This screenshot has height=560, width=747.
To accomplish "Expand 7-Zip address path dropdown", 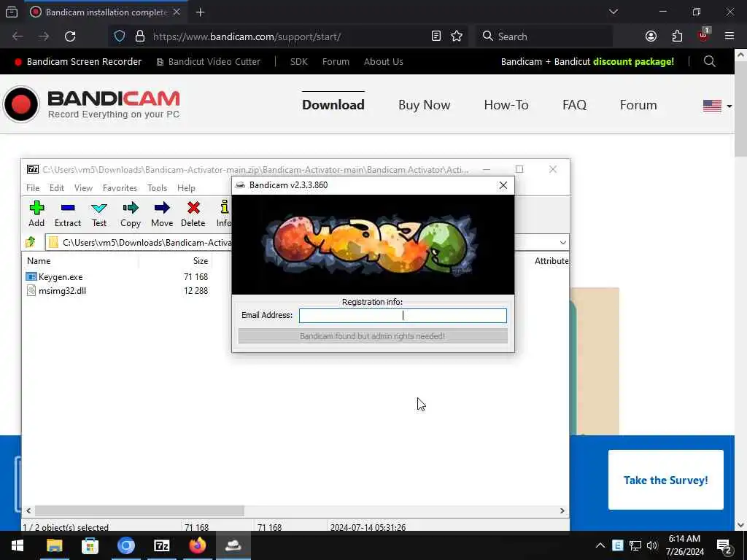I will pyautogui.click(x=562, y=242).
